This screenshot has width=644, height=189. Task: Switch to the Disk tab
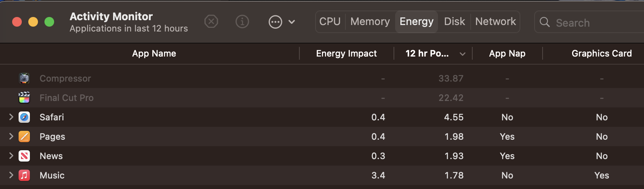click(x=455, y=21)
